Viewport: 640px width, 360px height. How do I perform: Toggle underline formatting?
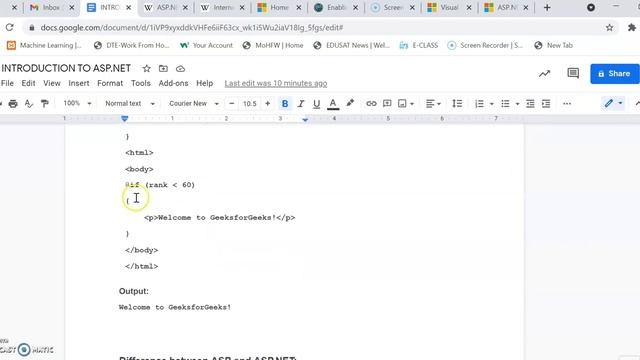[x=316, y=104]
